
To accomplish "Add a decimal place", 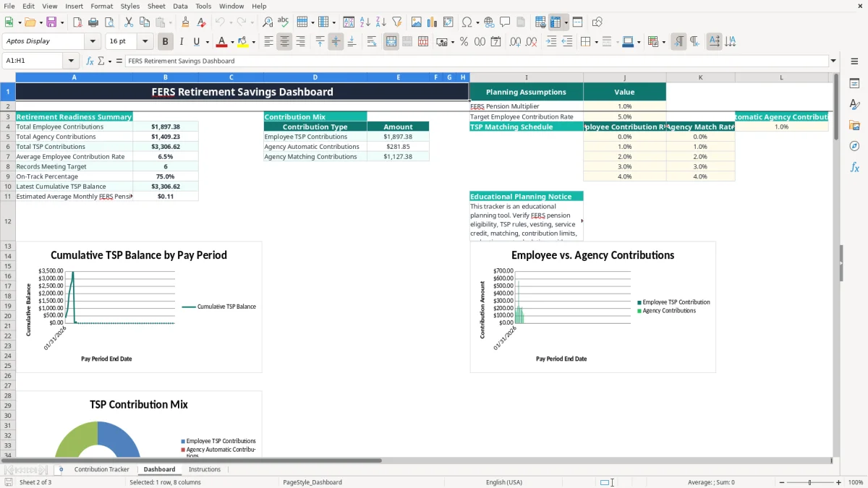I will pyautogui.click(x=516, y=42).
